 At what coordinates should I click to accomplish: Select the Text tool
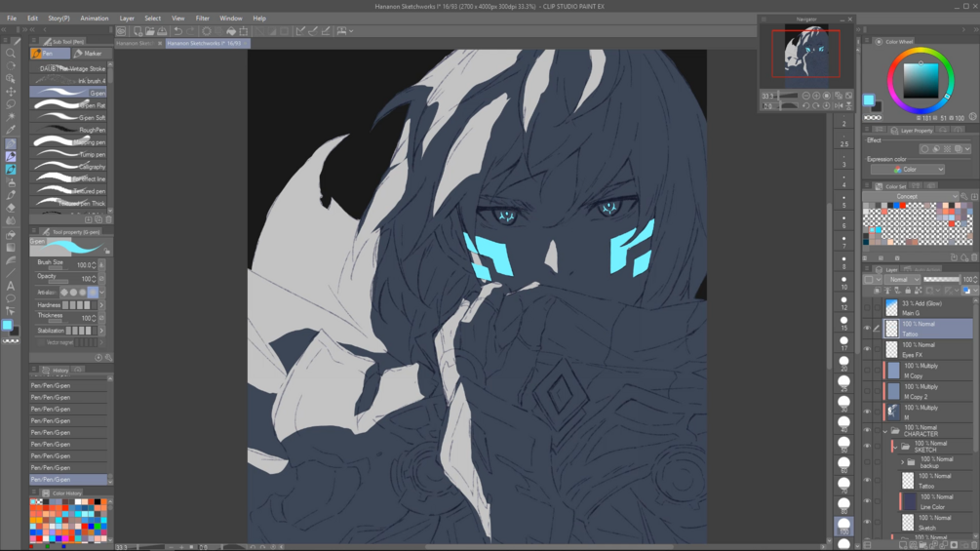11,286
